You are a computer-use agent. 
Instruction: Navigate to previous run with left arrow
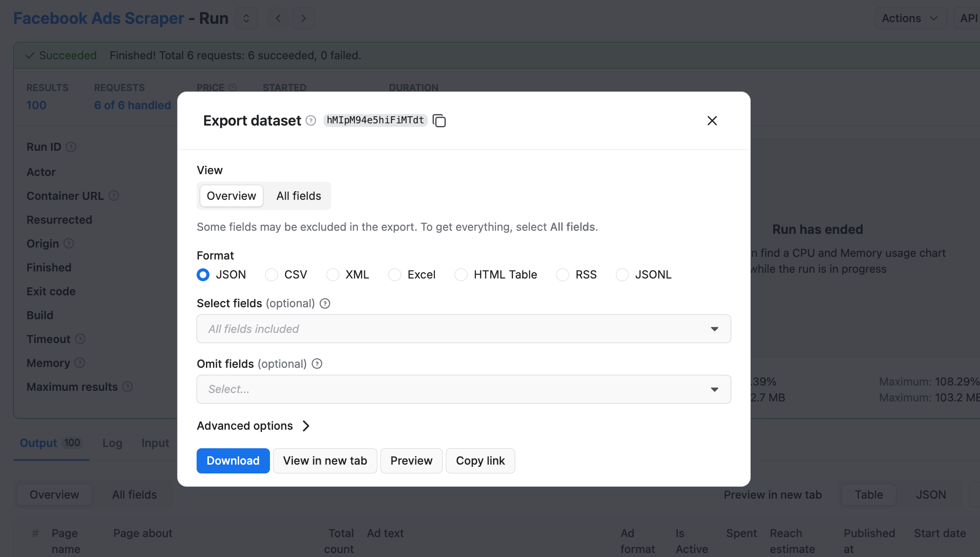point(278,18)
